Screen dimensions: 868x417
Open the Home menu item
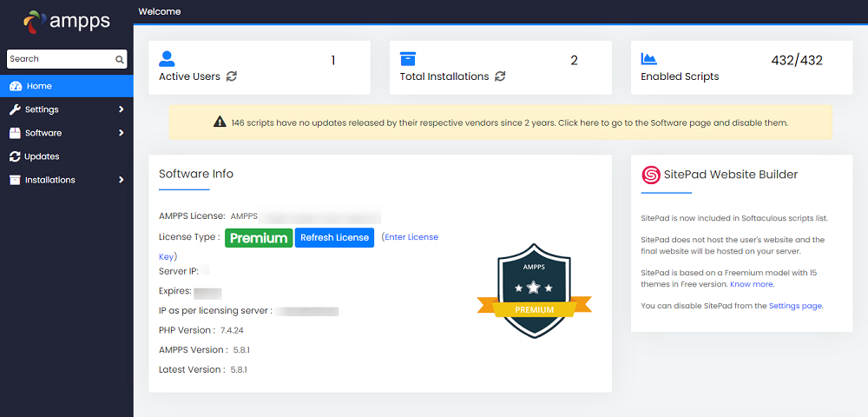(67, 86)
